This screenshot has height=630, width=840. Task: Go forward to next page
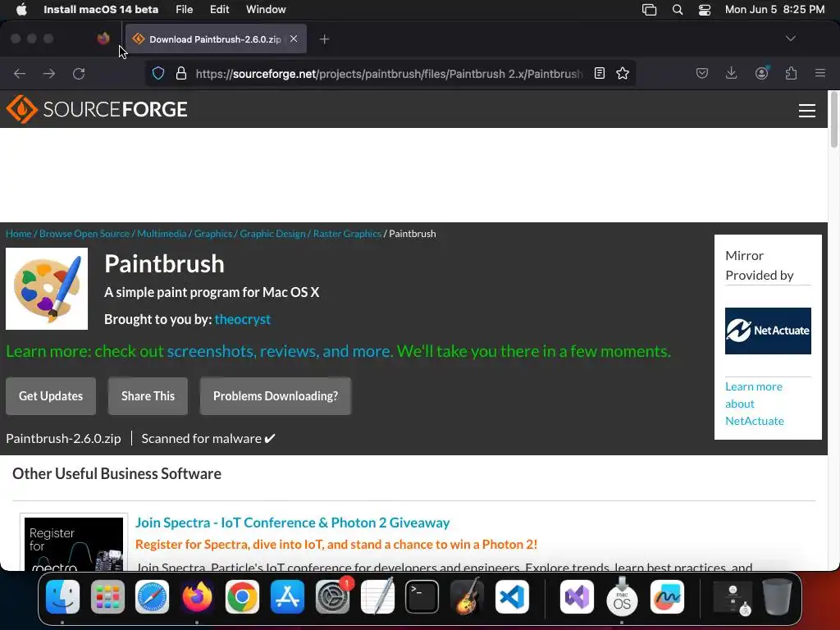(x=49, y=73)
